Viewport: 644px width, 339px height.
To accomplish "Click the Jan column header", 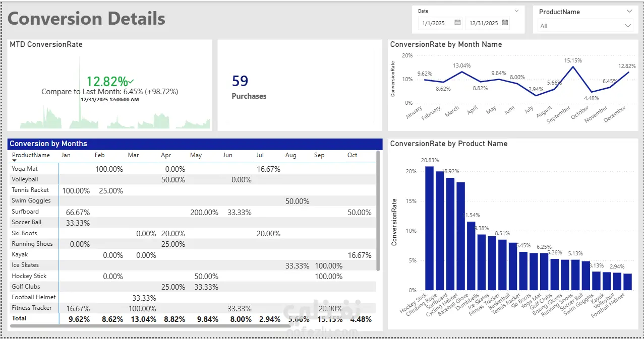I will 66,155.
